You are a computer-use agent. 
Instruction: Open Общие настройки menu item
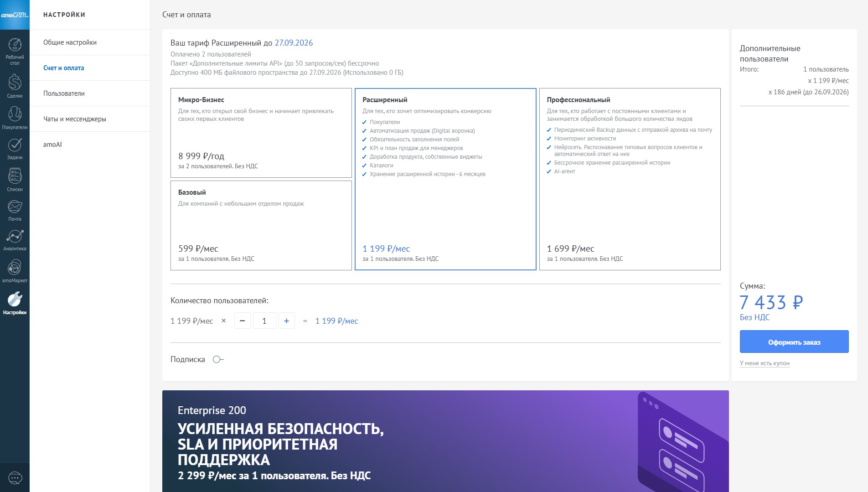click(x=70, y=42)
